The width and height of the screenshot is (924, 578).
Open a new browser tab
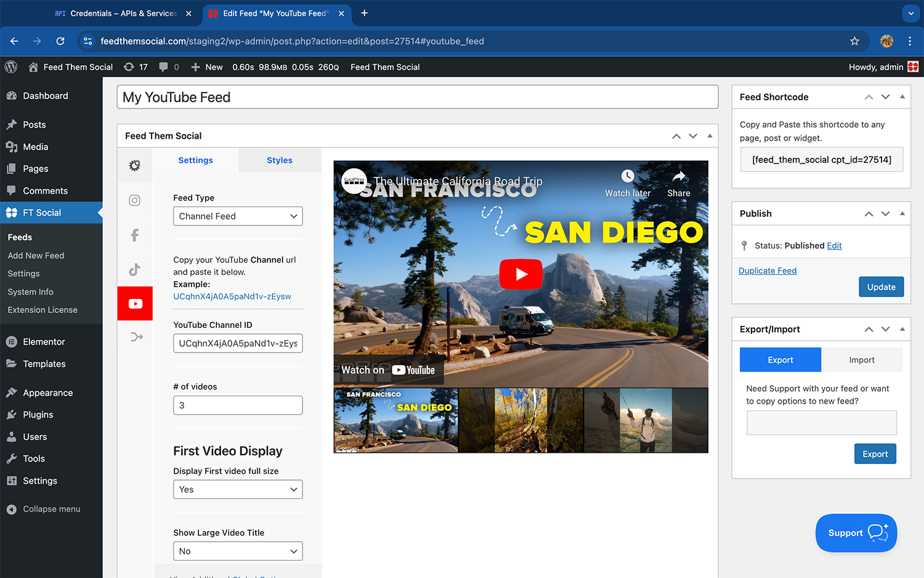(365, 13)
